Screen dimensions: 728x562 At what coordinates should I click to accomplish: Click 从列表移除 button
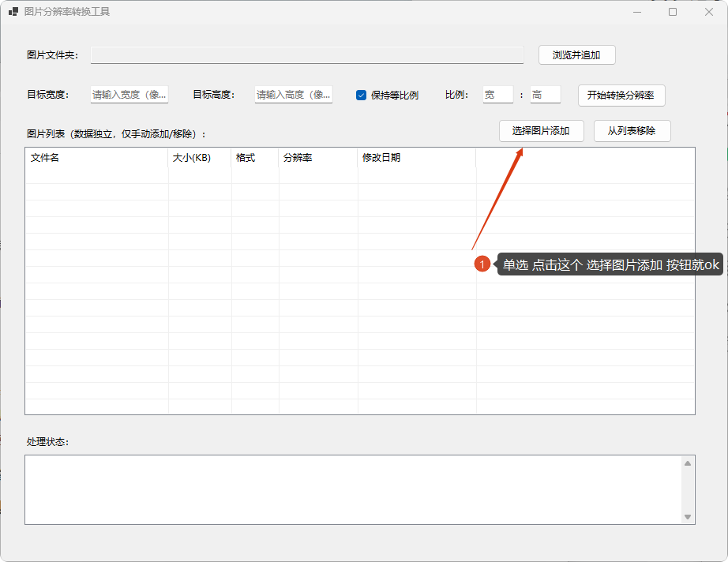coord(632,131)
